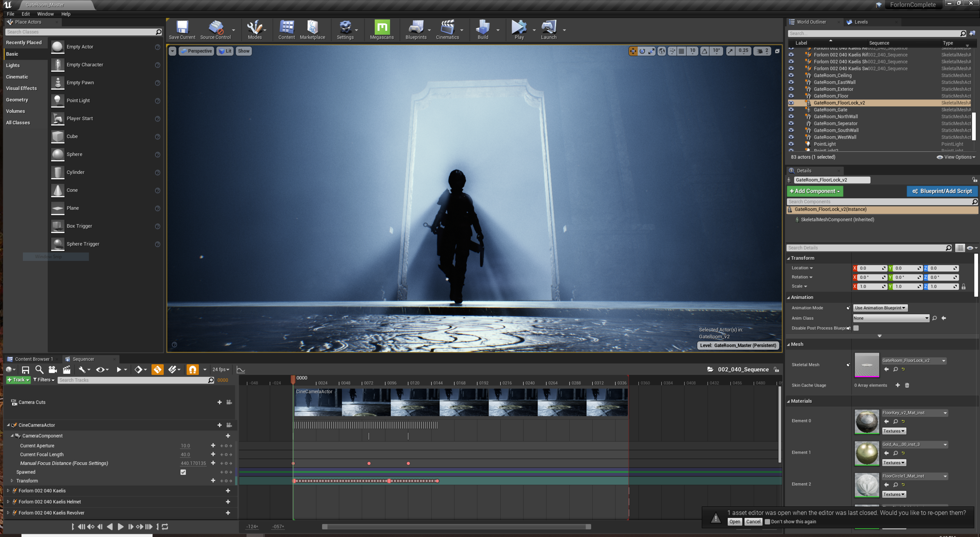
Task: Open the Animation Mode dropdown
Action: tap(880, 308)
